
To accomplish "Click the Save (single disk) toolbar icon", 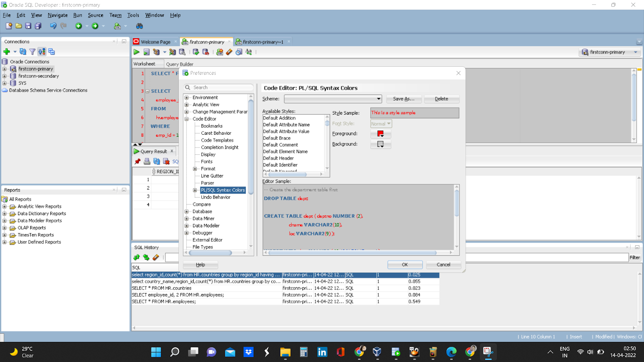I will pos(28,26).
